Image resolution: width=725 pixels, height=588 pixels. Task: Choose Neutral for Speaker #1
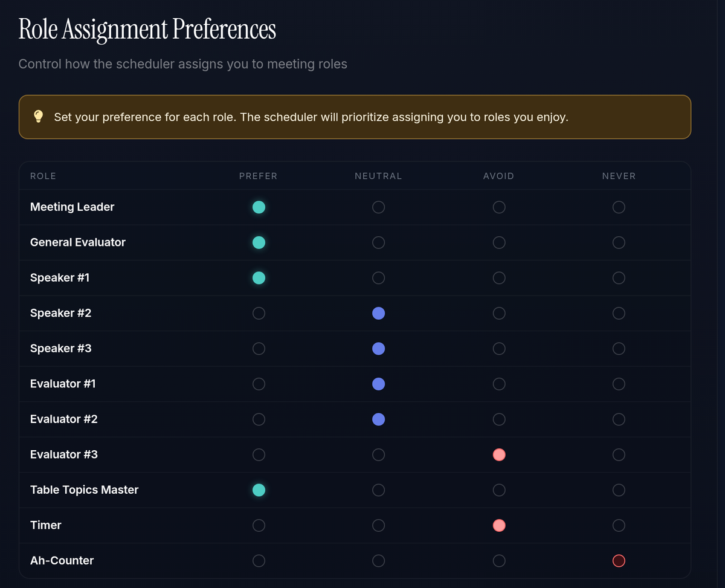click(x=378, y=278)
